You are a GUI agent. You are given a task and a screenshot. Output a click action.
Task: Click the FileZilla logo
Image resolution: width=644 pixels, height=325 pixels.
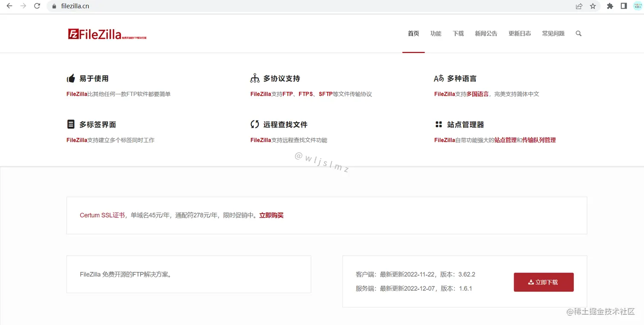[107, 34]
